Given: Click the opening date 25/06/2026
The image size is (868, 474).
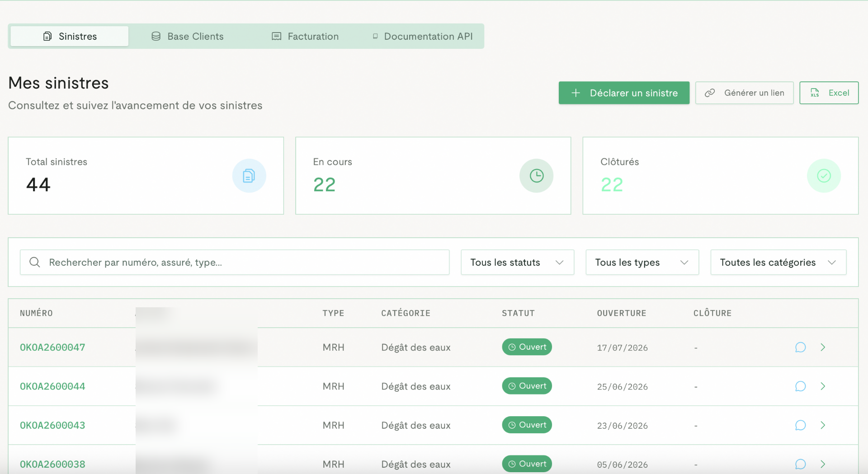Looking at the screenshot, I should [622, 387].
